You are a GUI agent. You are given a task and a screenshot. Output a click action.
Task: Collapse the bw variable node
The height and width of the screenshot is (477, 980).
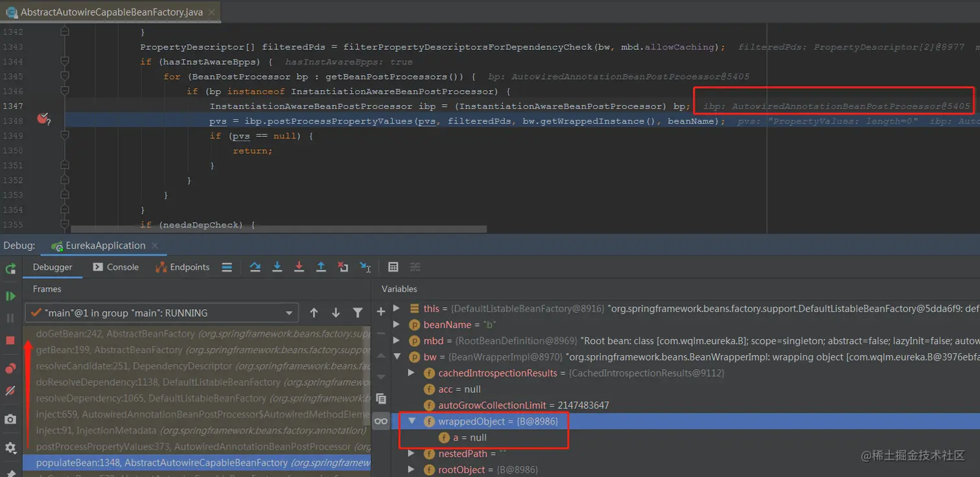pyautogui.click(x=397, y=356)
